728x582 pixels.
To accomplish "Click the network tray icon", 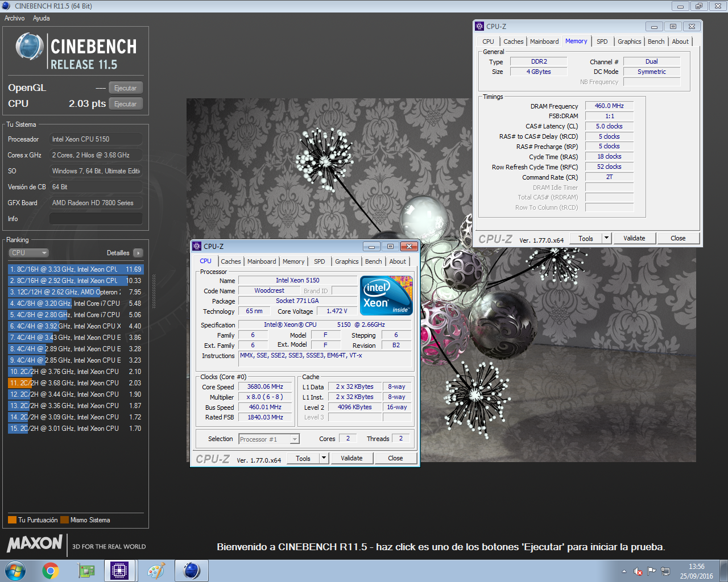I will [665, 571].
